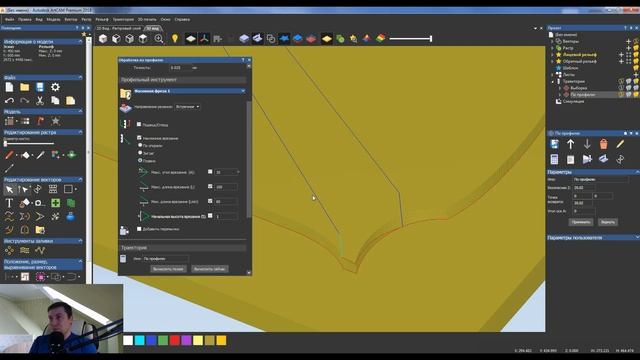Enable the Подвод/Отвод checkbox

139,124
